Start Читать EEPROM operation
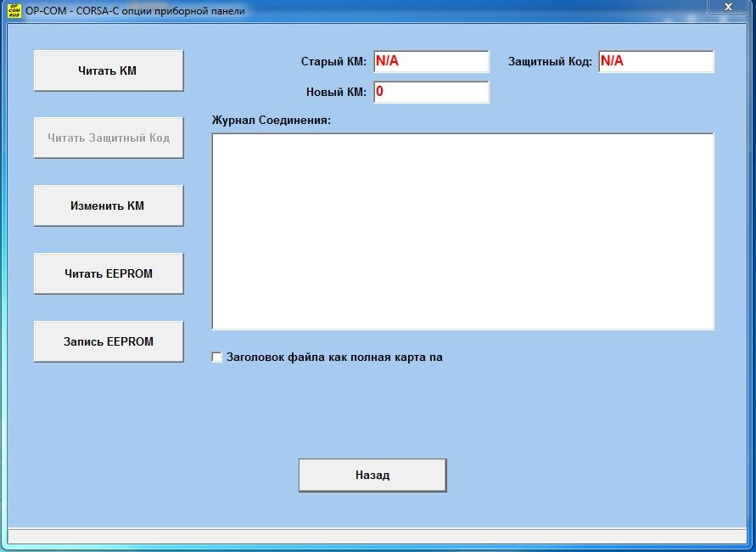 (109, 273)
